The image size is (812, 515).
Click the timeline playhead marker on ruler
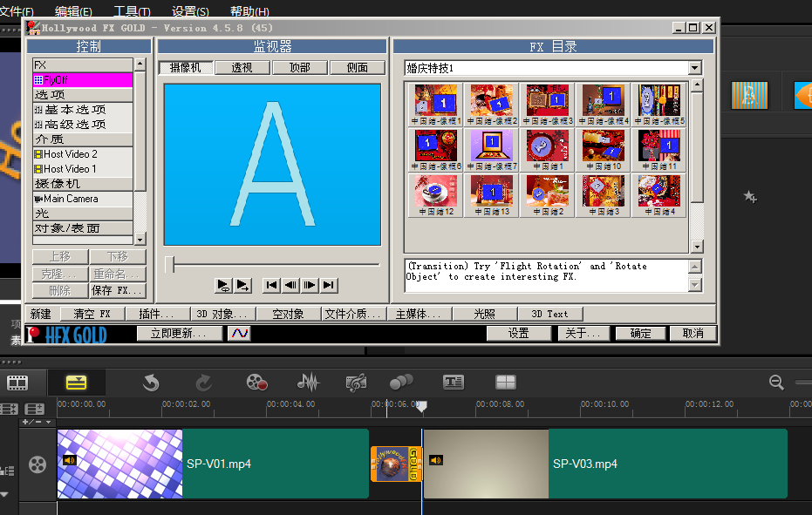421,406
